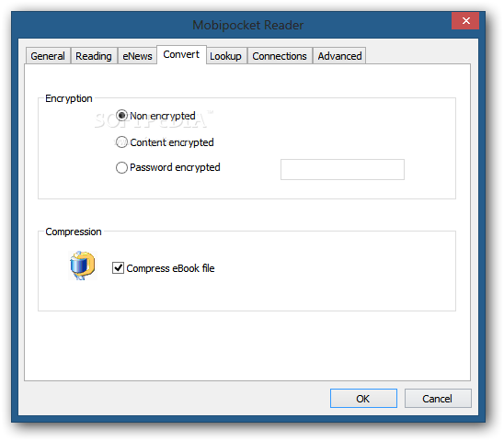Click the eBook compression icon

point(82,266)
